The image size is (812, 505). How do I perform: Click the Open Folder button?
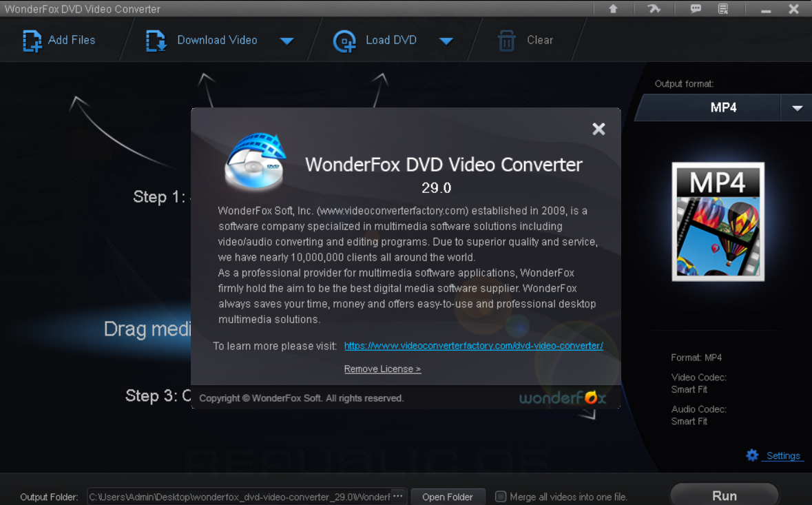click(448, 497)
